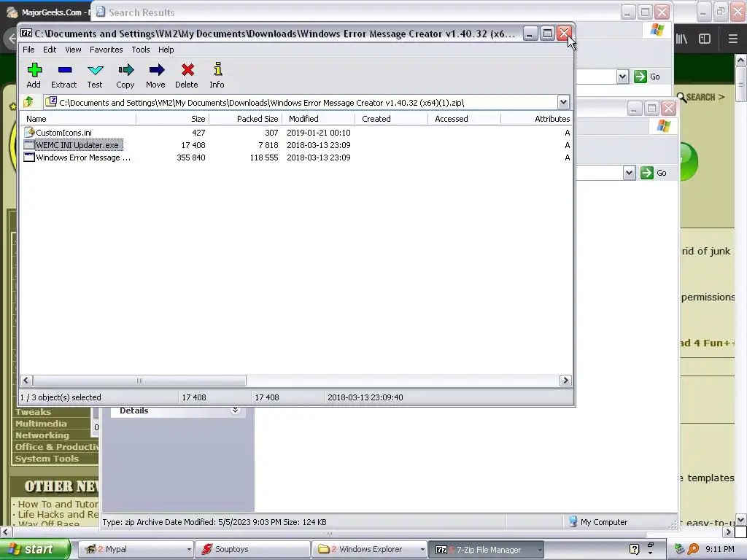The image size is (747, 560).
Task: Switch to Mypal taskbar button
Action: [135, 550]
